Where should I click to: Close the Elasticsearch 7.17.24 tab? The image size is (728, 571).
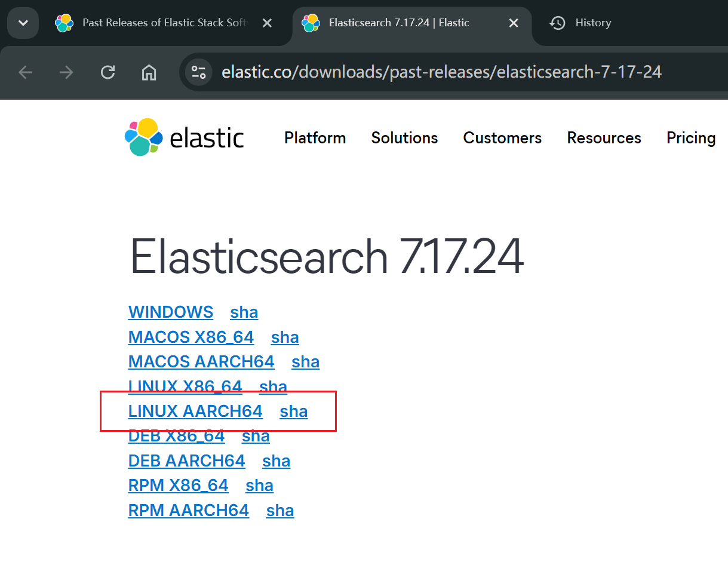pos(514,23)
